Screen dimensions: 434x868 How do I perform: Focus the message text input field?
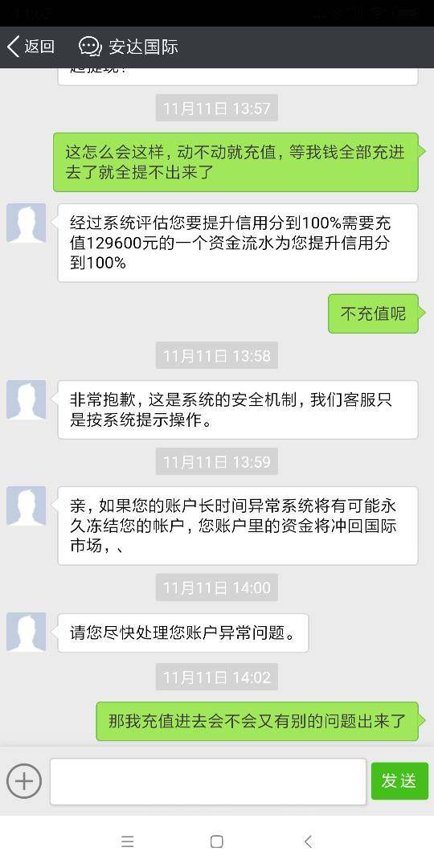208,782
